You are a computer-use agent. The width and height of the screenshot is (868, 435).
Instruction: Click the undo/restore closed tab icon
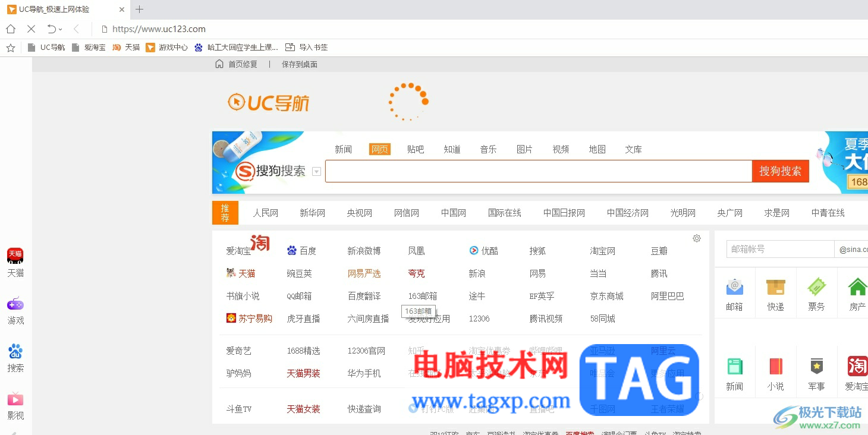click(x=52, y=29)
